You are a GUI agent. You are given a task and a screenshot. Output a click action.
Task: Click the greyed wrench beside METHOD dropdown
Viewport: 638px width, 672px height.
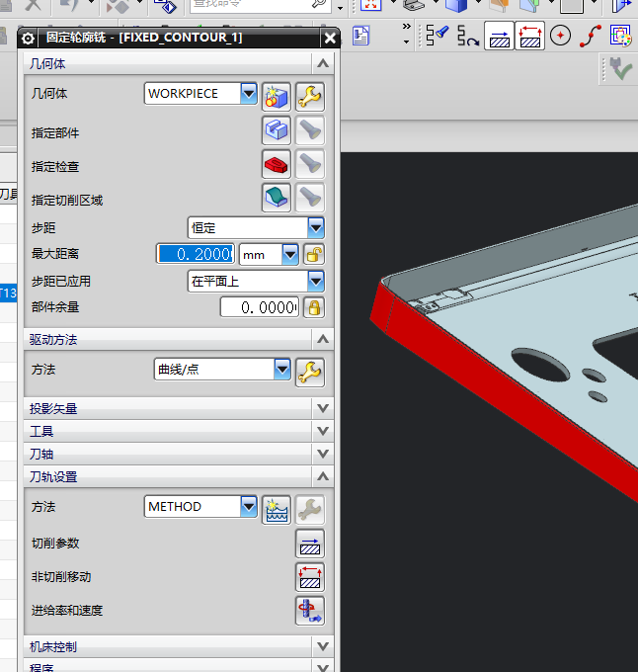click(309, 510)
